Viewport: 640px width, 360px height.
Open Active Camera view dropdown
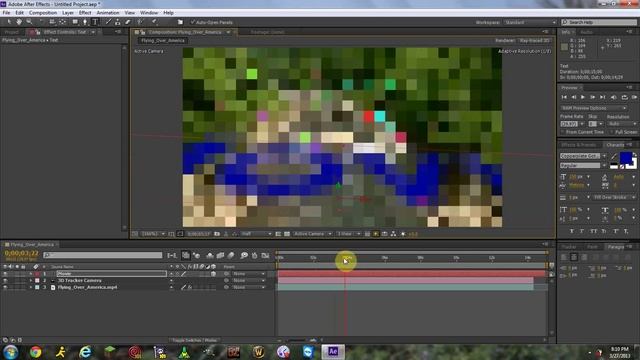(x=312, y=234)
